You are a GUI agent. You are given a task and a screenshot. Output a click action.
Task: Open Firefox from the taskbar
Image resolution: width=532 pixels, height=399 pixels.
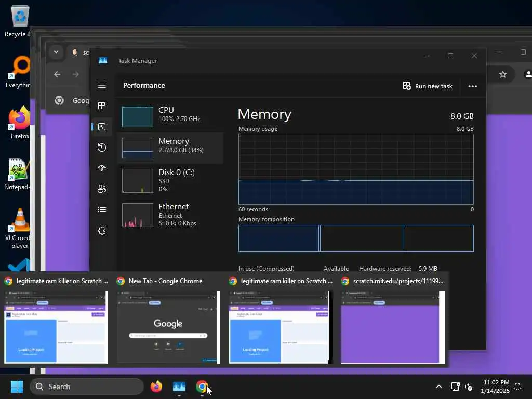point(156,387)
